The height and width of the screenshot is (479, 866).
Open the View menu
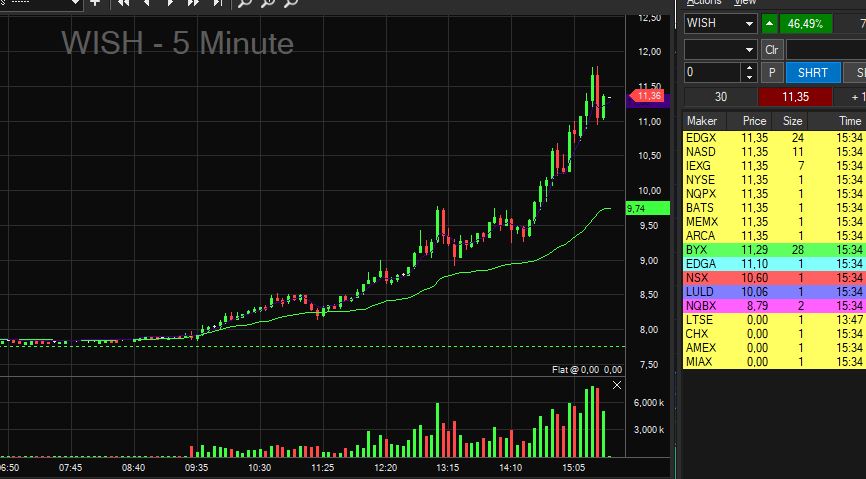(745, 3)
